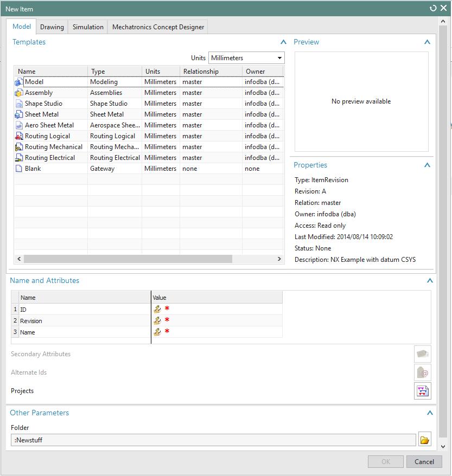Viewport: 452px width, 476px height.
Task: Select the 'Shape Studio' template name
Action: (x=43, y=104)
